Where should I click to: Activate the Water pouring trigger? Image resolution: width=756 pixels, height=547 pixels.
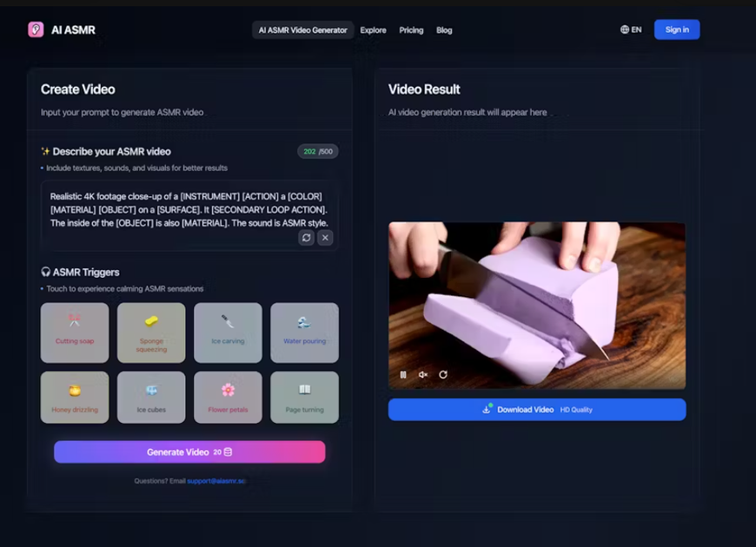[x=304, y=333]
